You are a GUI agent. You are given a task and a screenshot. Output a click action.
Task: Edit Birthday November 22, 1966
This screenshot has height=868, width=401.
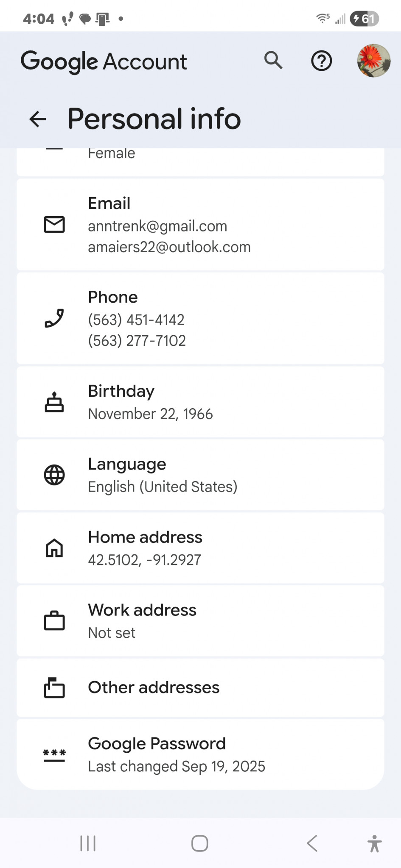200,402
